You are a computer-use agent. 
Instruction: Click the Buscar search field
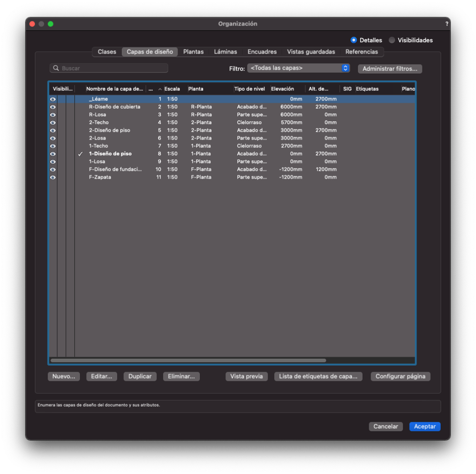pyautogui.click(x=112, y=68)
